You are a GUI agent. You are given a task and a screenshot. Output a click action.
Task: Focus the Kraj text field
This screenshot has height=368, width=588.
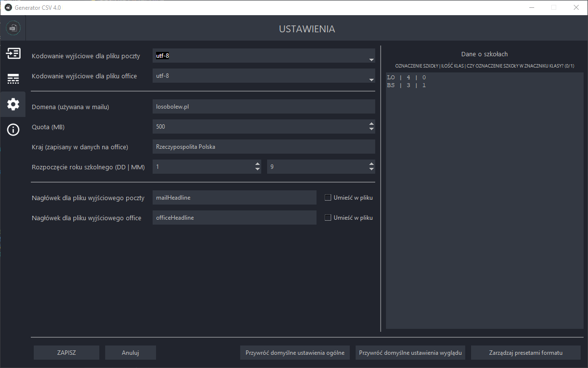(263, 147)
